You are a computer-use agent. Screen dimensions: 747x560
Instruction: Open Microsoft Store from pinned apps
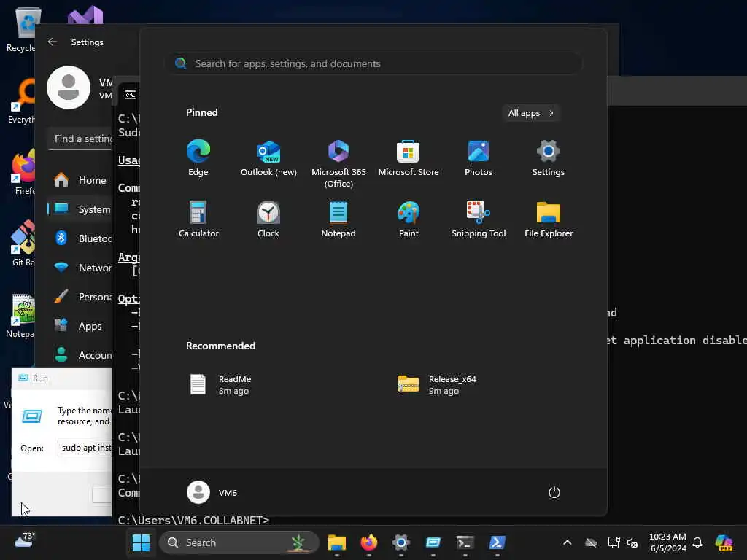point(409,158)
